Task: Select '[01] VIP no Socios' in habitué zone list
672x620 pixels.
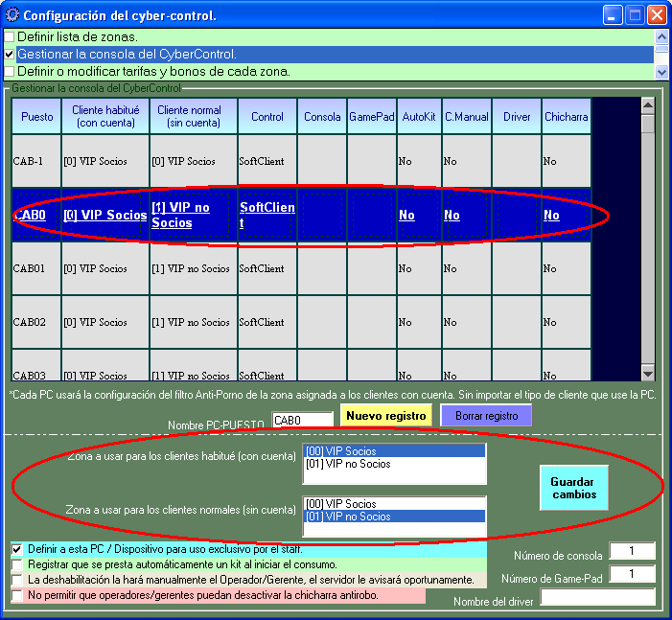Action: click(394, 464)
